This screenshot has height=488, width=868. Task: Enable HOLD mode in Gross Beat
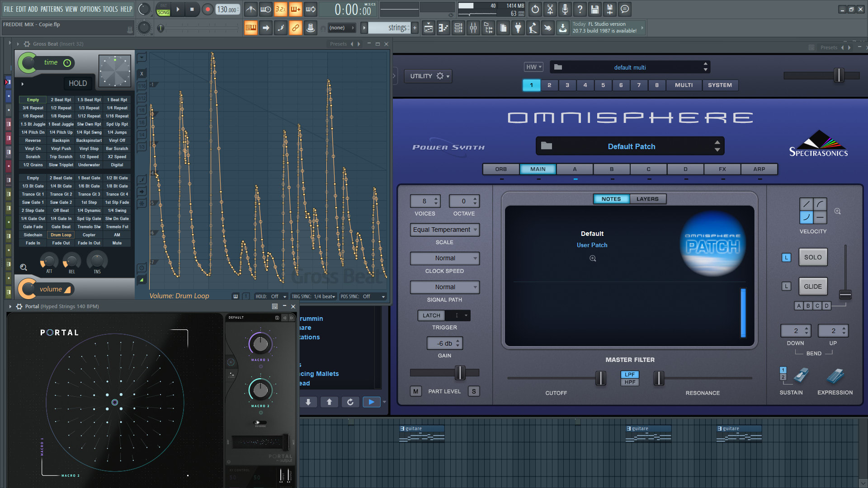pyautogui.click(x=76, y=83)
